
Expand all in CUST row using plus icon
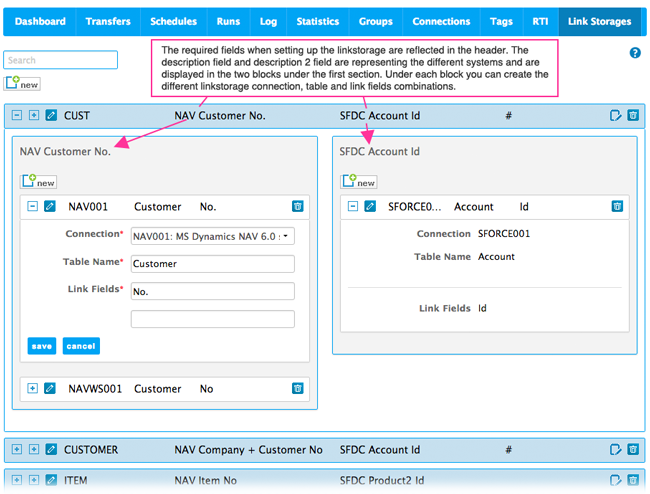tap(34, 115)
